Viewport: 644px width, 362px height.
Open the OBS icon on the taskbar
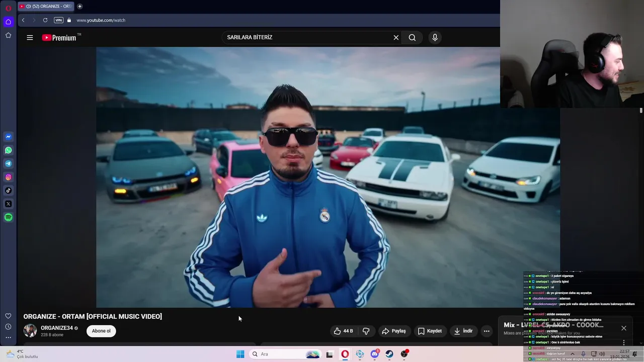point(405,354)
